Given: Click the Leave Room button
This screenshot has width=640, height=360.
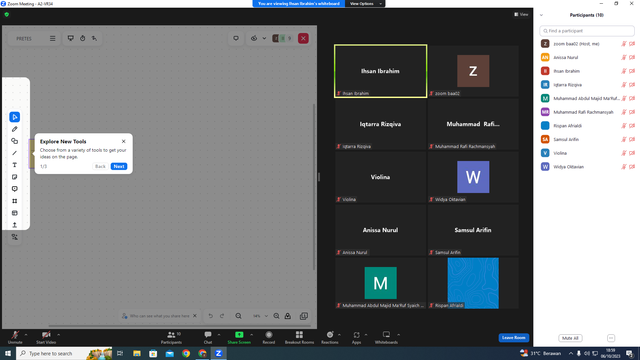Looking at the screenshot, I should pyautogui.click(x=513, y=338).
